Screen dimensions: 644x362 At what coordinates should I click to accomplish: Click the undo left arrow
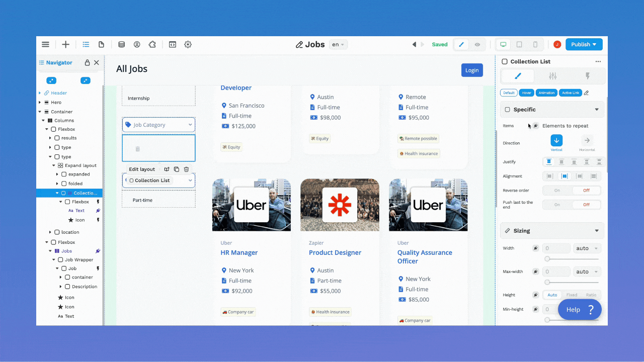point(414,44)
